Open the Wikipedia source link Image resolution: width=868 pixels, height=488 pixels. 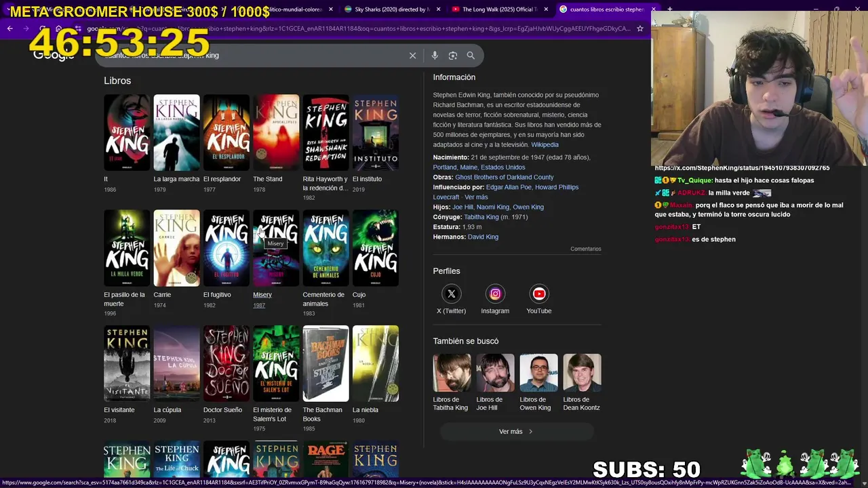pyautogui.click(x=545, y=145)
